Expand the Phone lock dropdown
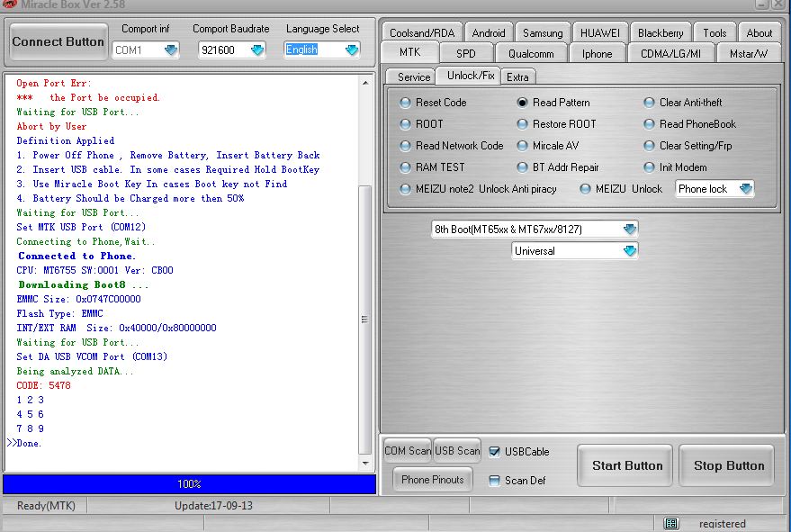Image resolution: width=791 pixels, height=532 pixels. coord(746,189)
